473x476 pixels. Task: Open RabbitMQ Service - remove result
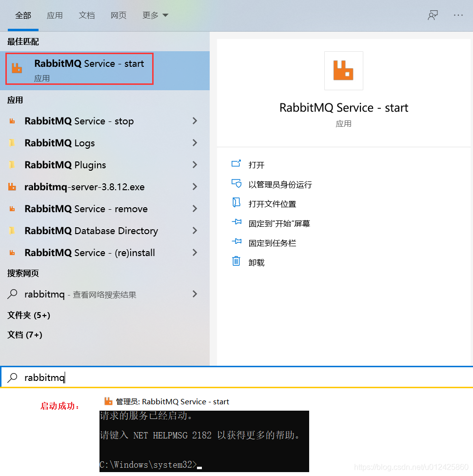(105, 209)
